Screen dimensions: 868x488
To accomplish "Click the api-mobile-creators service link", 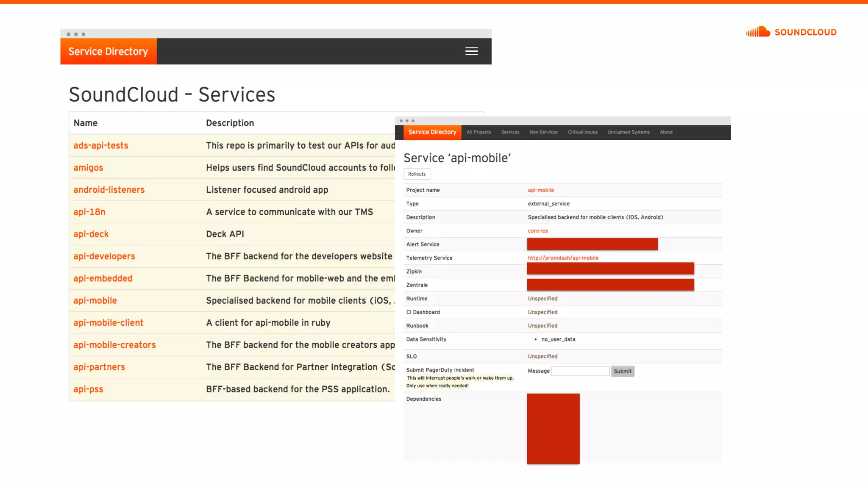I will [x=114, y=345].
